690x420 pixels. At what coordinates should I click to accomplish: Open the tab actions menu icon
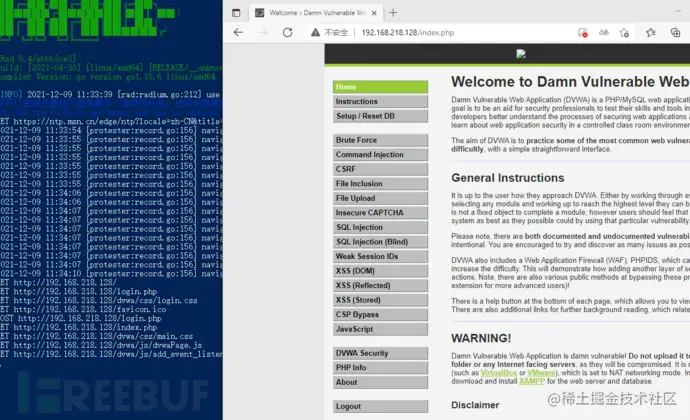pos(236,13)
